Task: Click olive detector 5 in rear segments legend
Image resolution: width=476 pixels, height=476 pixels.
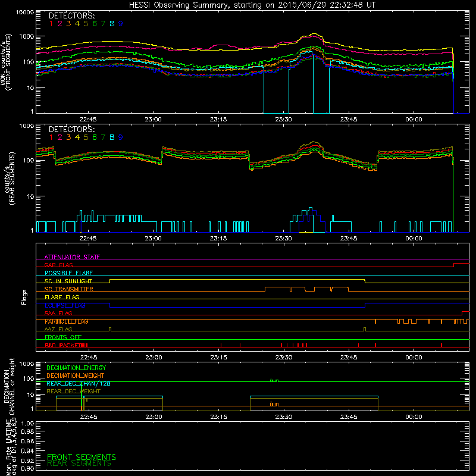Action: pyautogui.click(x=86, y=137)
